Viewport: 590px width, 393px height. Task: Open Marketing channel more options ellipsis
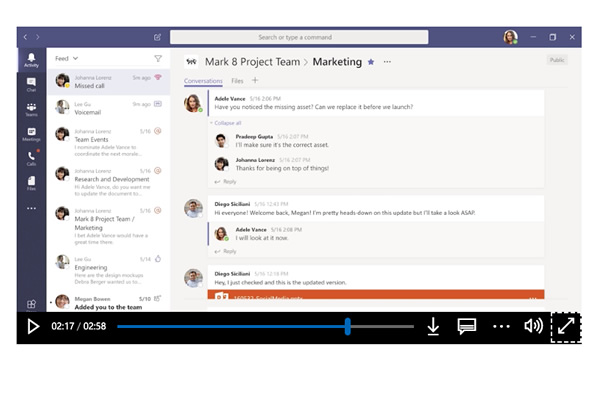click(387, 62)
